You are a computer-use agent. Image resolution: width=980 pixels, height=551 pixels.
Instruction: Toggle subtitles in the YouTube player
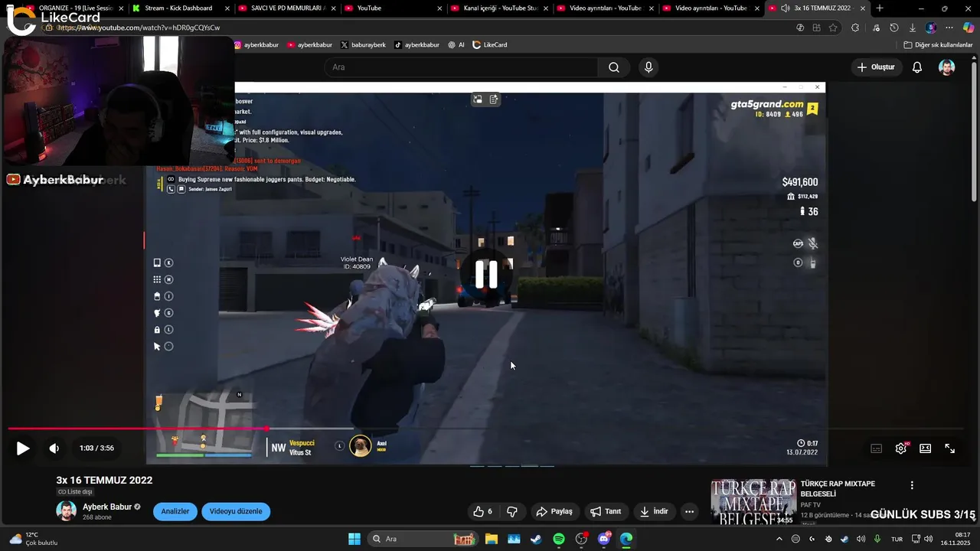[x=877, y=448]
